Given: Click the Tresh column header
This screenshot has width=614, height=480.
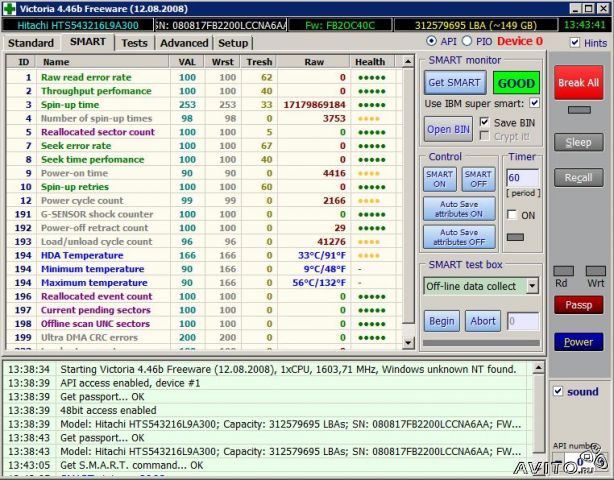Looking at the screenshot, I should click(259, 62).
